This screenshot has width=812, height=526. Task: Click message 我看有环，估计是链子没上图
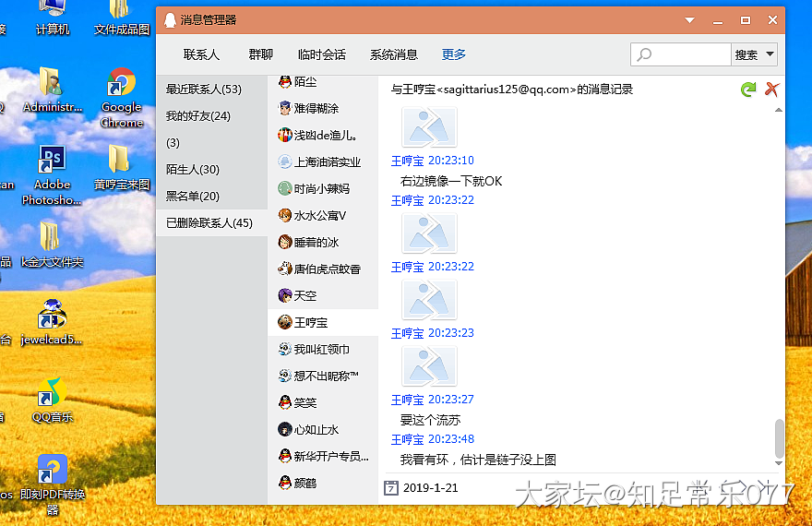click(x=478, y=460)
